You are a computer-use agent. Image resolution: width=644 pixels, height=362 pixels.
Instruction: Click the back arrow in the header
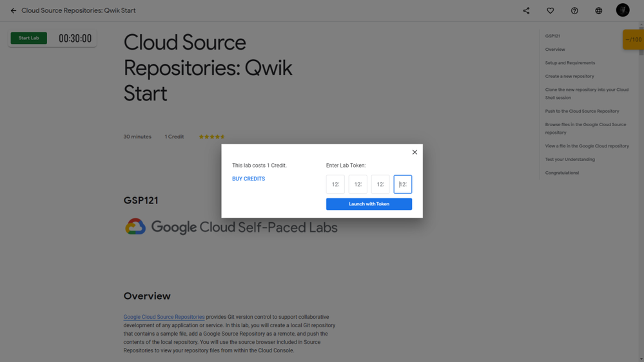(14, 11)
